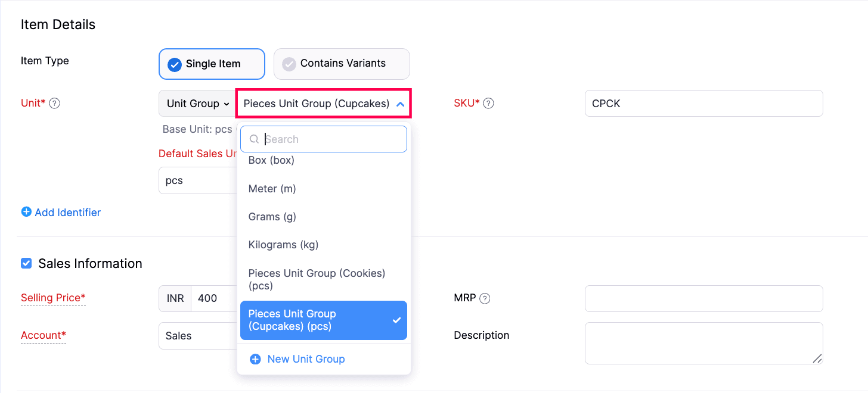Select Kilograms (kg) from the unit list
The height and width of the screenshot is (393, 868).
point(283,245)
